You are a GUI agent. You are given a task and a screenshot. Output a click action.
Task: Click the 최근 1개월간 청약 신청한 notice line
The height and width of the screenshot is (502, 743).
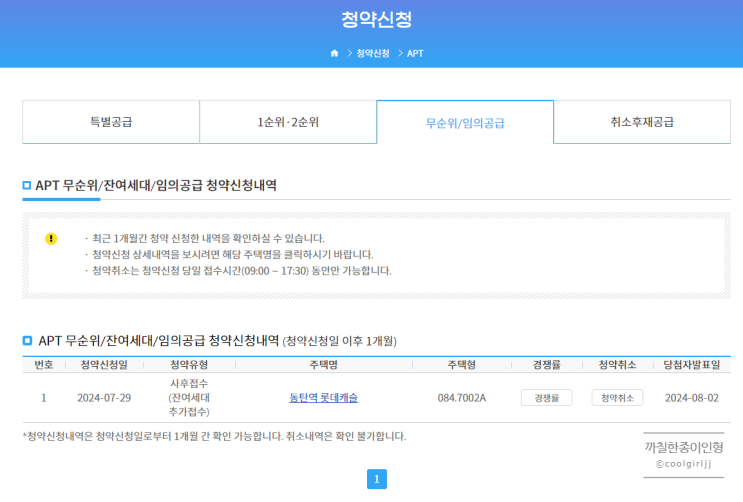[x=208, y=238]
